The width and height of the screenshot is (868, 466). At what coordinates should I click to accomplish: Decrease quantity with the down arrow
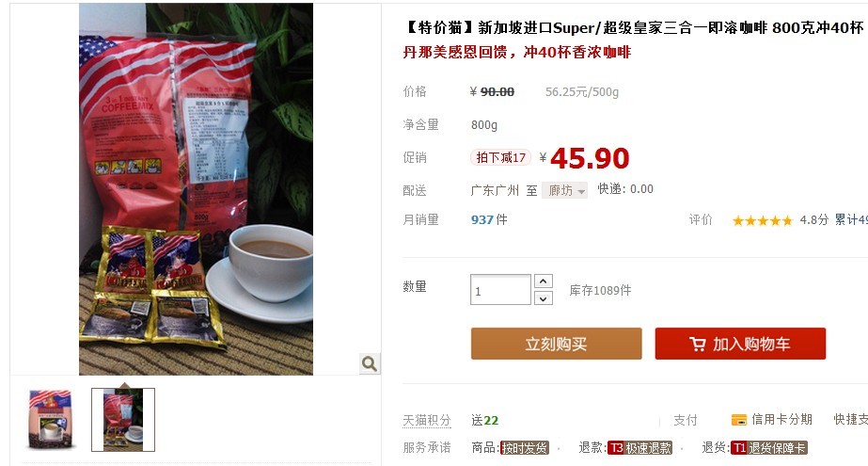pyautogui.click(x=543, y=298)
